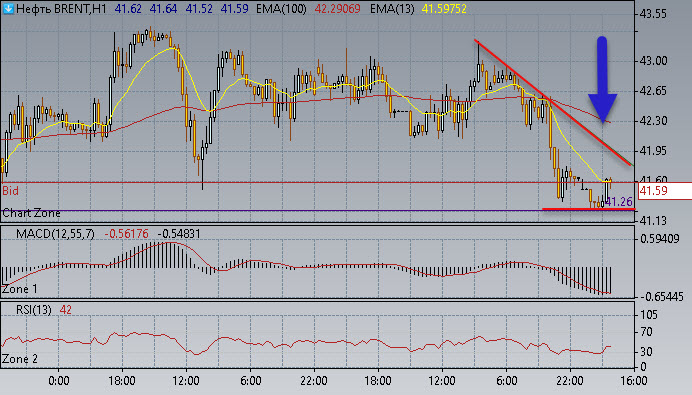This screenshot has width=692, height=395.
Task: Click the Bid line label
Action: coord(11,191)
